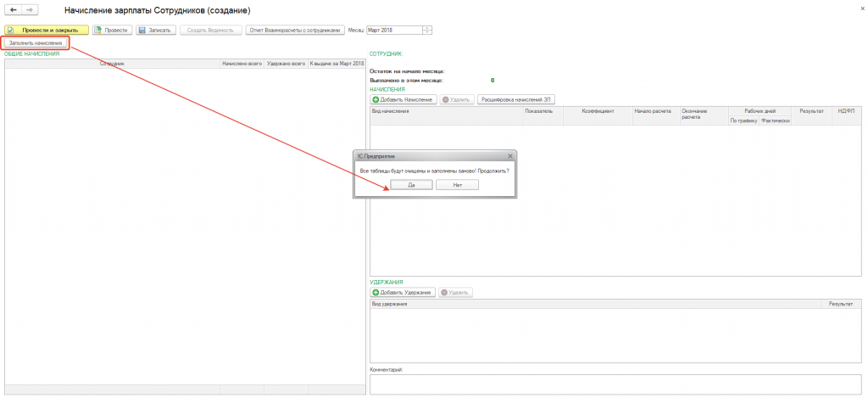Decrease month with the stepper down arrow
This screenshot has height=398, width=868.
pos(427,33)
